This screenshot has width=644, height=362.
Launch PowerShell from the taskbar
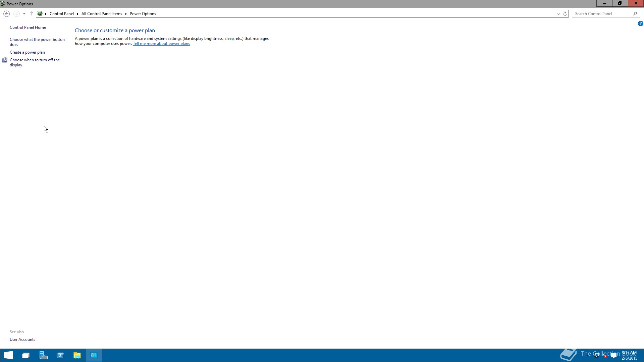coord(60,355)
